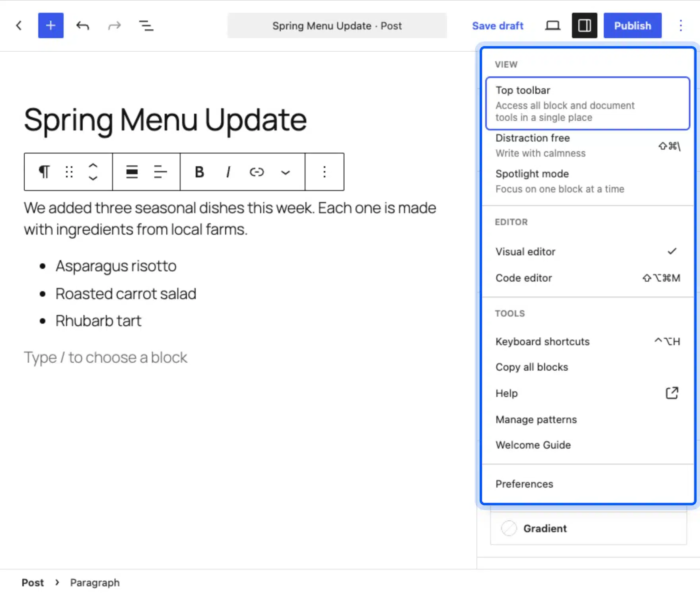Enable Spotlight mode
Image resolution: width=700 pixels, height=595 pixels.
(x=587, y=181)
